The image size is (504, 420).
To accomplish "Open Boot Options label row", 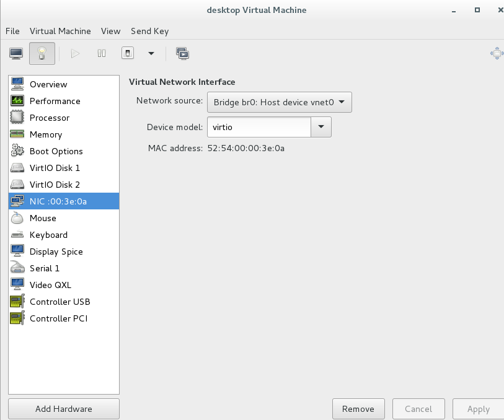I will click(56, 151).
